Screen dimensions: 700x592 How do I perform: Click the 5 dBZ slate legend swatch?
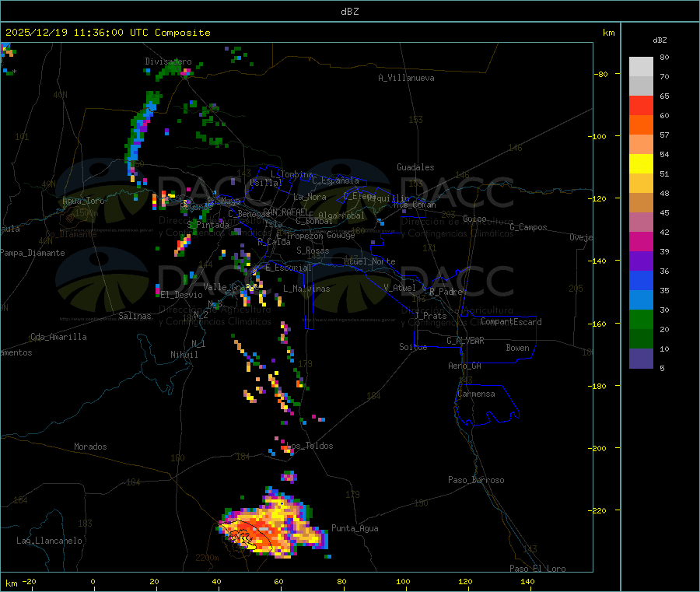(641, 359)
